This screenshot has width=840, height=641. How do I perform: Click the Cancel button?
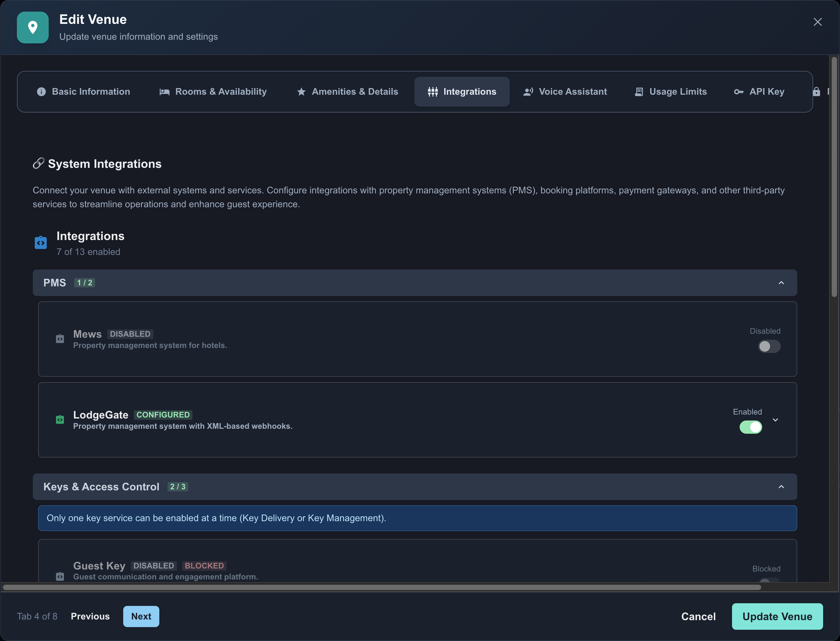click(x=699, y=616)
